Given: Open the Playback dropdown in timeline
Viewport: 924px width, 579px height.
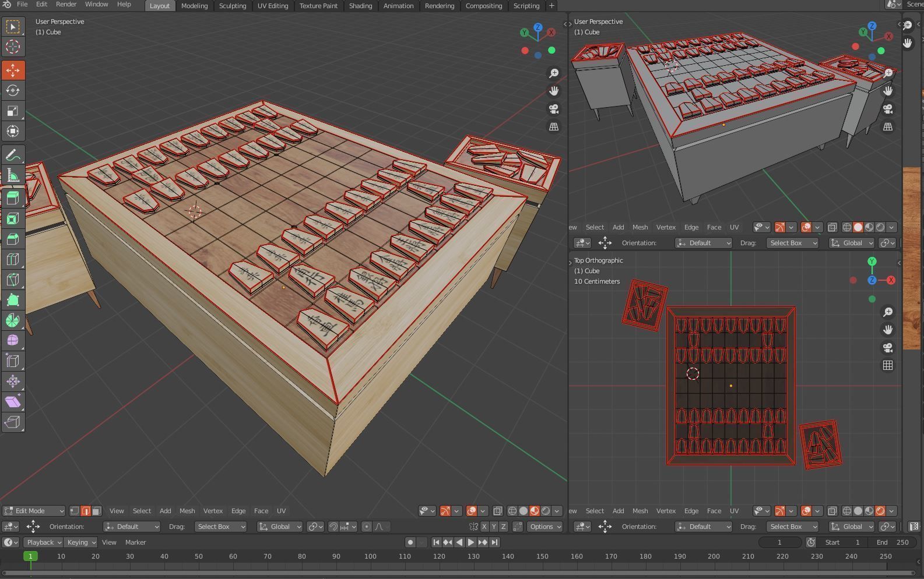Looking at the screenshot, I should (x=44, y=542).
